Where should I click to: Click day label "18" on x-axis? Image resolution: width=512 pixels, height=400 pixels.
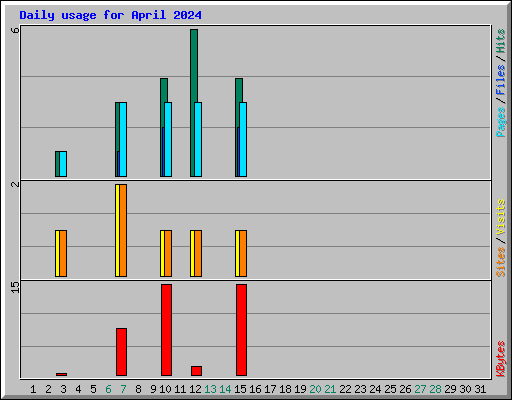[x=285, y=389]
